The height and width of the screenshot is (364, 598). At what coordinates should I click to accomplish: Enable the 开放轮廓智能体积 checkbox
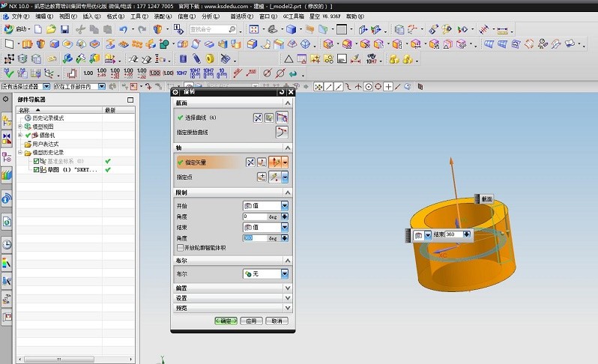click(180, 248)
